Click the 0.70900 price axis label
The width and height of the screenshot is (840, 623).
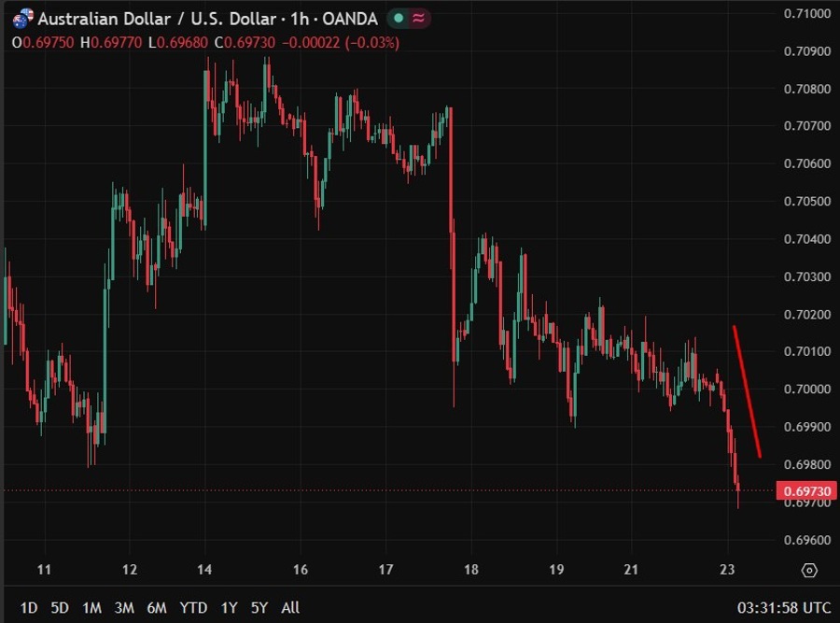pos(806,51)
